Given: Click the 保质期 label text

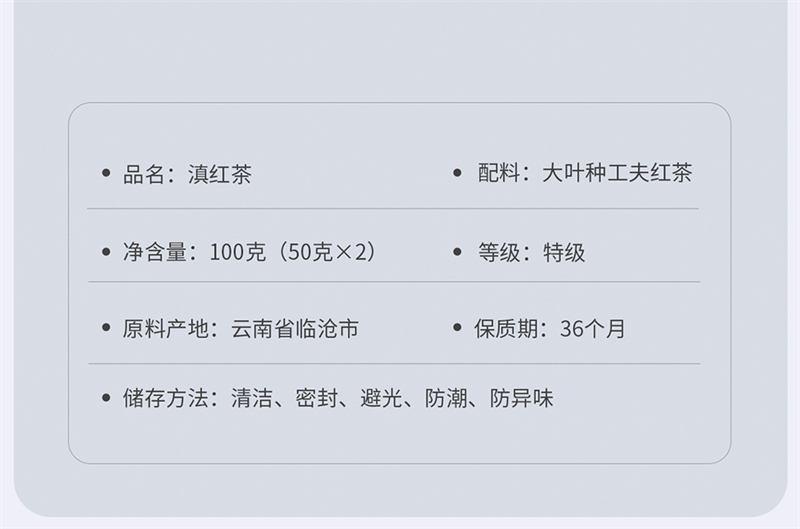Looking at the screenshot, I should [507, 329].
